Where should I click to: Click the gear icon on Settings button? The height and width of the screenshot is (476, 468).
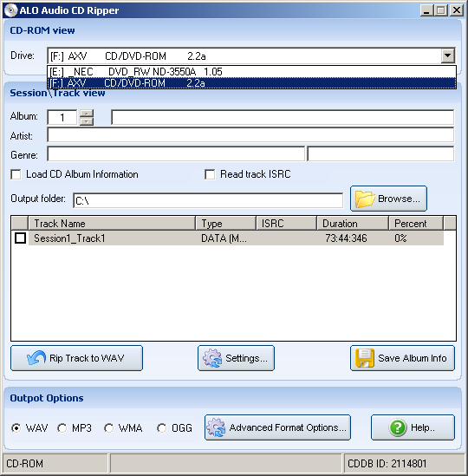212,358
